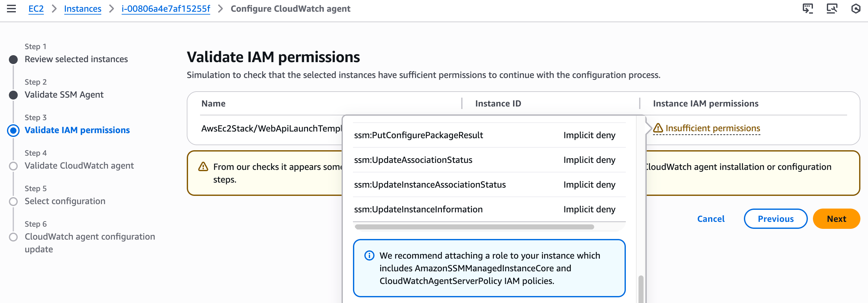Click the Cancel link
This screenshot has width=868, height=303.
pyautogui.click(x=711, y=219)
